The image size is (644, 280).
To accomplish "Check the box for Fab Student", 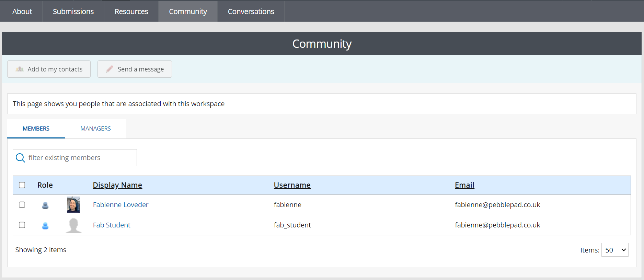I will (x=22, y=225).
